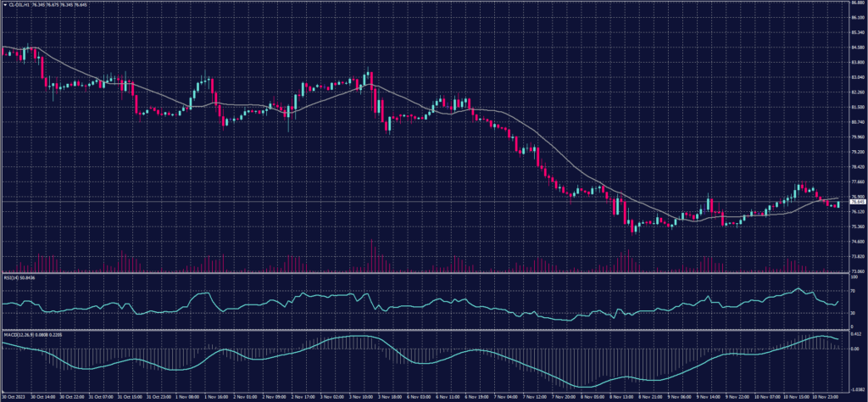Click the 73.060 label on the price axis

click(857, 271)
